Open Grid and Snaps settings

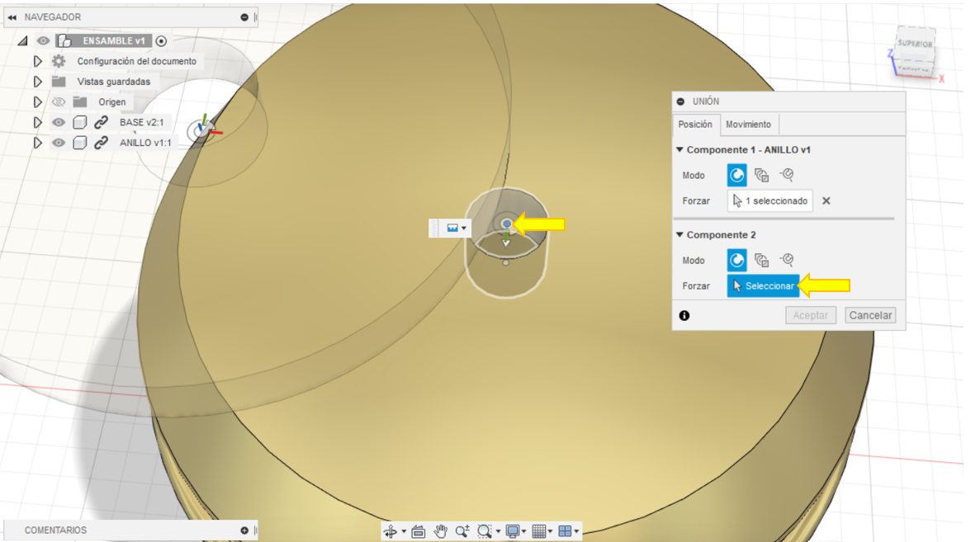[539, 531]
